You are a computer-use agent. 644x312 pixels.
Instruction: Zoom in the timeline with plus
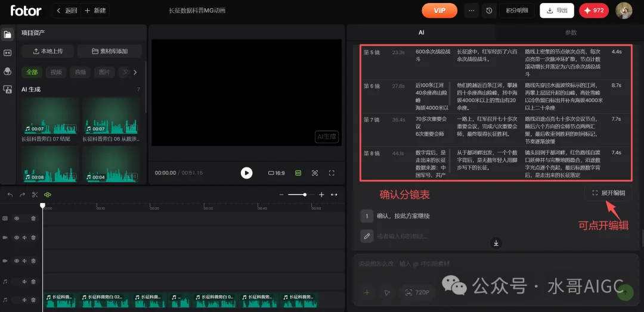click(321, 195)
